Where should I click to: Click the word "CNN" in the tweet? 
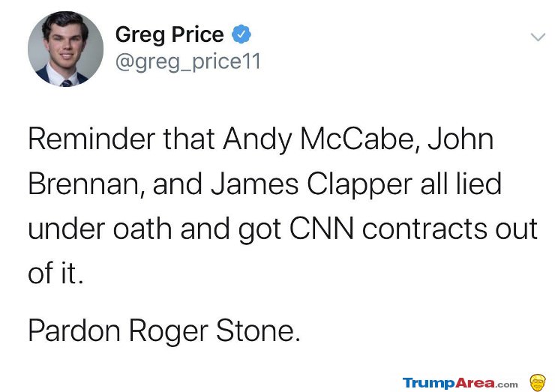(x=322, y=229)
